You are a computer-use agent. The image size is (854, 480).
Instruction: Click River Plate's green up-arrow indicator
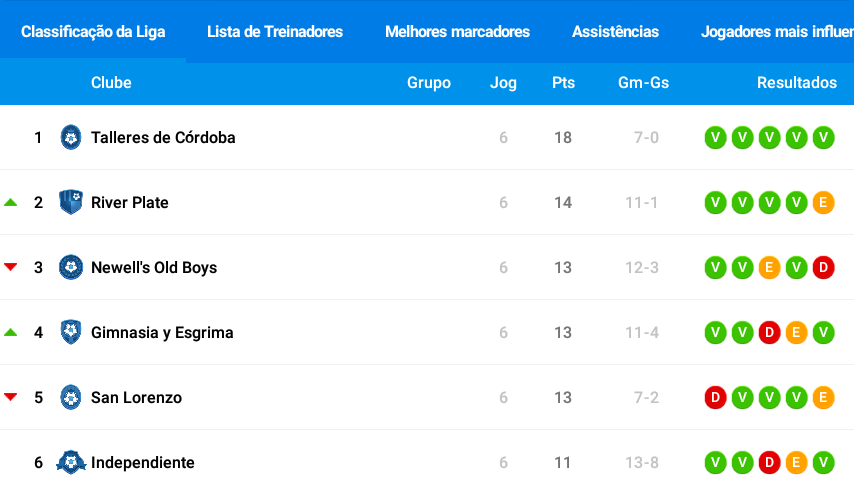pyautogui.click(x=11, y=202)
